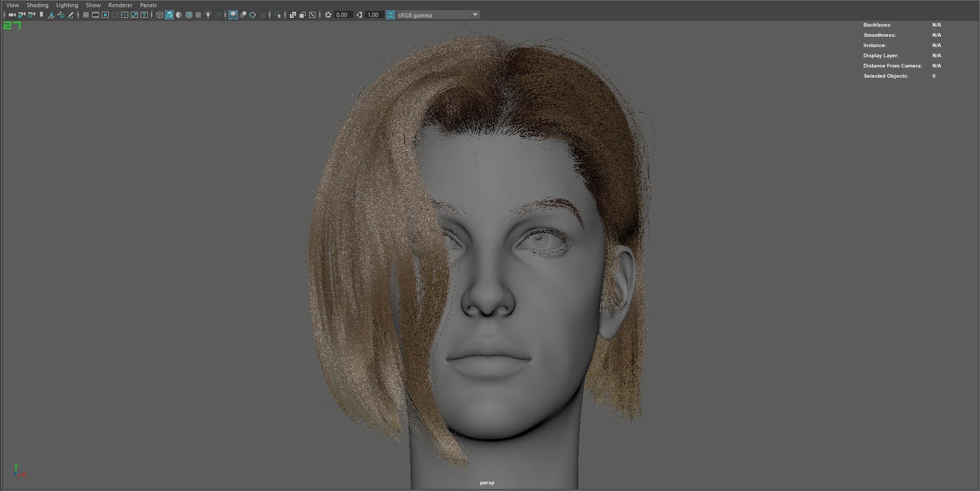This screenshot has height=491, width=980.
Task: Toggle the Film Gate icon
Action: click(96, 15)
